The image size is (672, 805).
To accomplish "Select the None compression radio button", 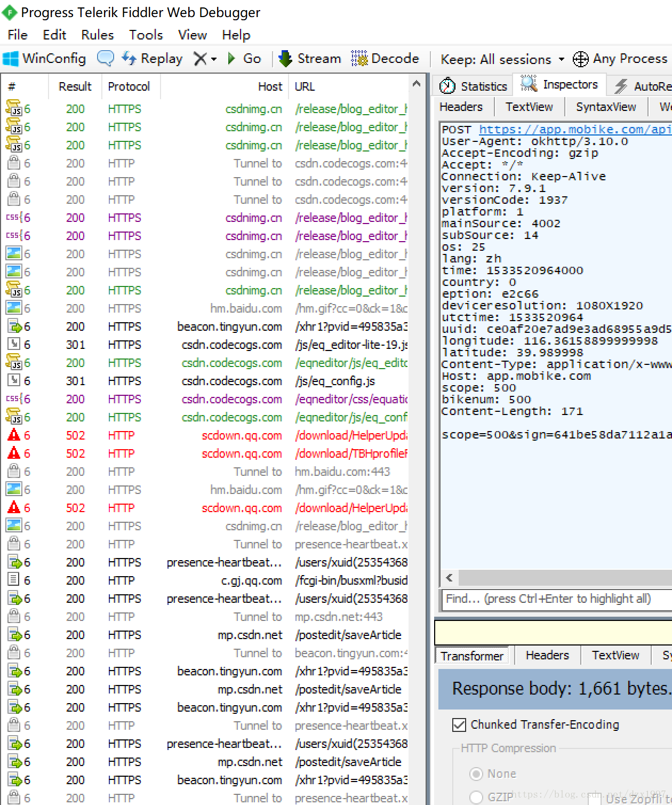I will coord(476,774).
